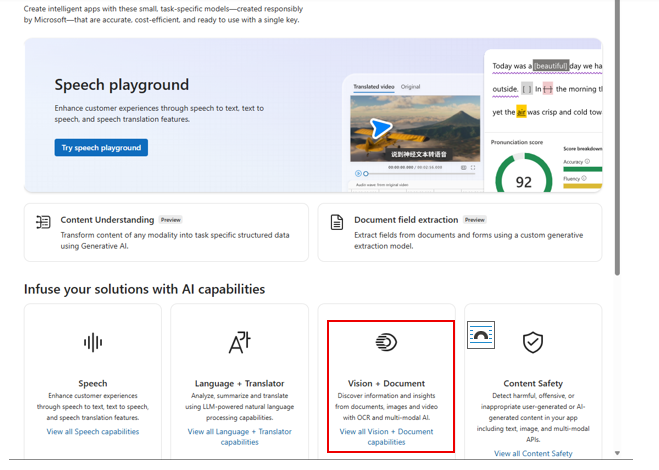Switch to the Original tab
Screen dimensions: 659x470
(x=410, y=87)
